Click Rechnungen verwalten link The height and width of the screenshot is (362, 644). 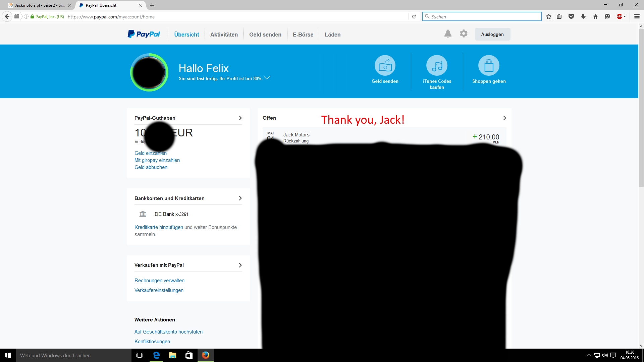coord(159,281)
